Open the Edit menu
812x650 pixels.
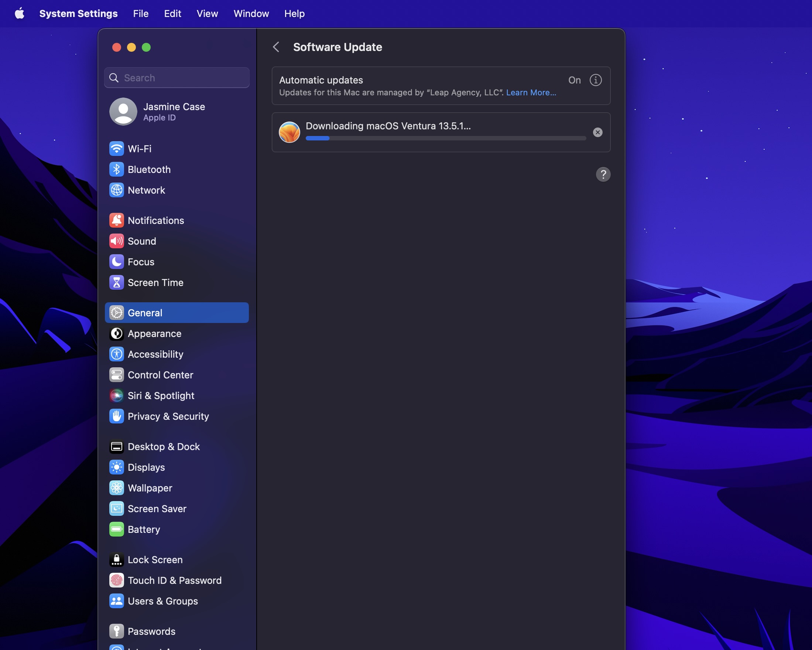[x=172, y=14]
